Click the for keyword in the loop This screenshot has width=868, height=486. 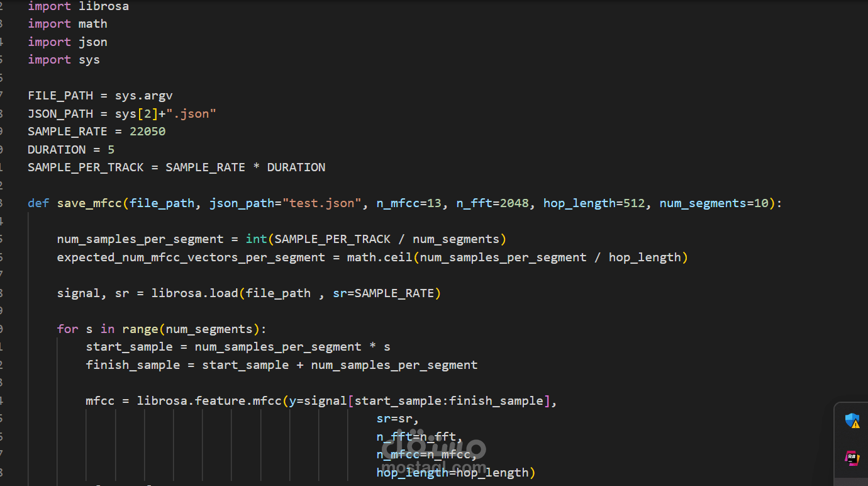(67, 329)
